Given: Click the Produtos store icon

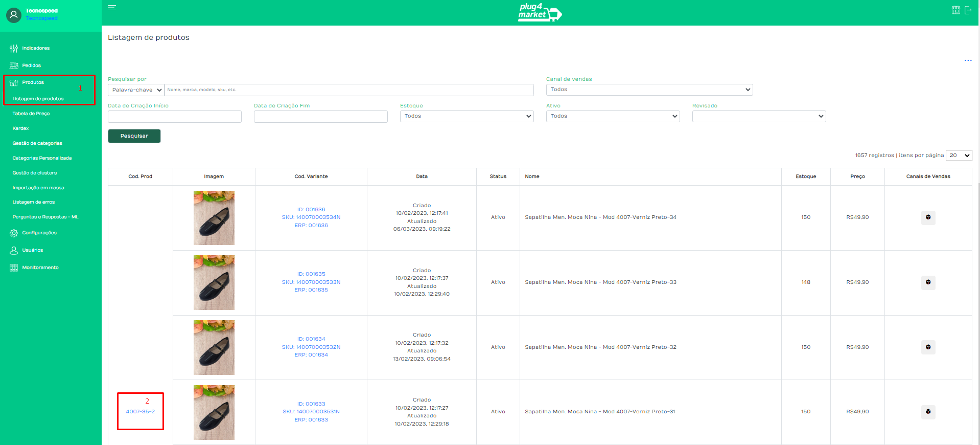Looking at the screenshot, I should [14, 82].
